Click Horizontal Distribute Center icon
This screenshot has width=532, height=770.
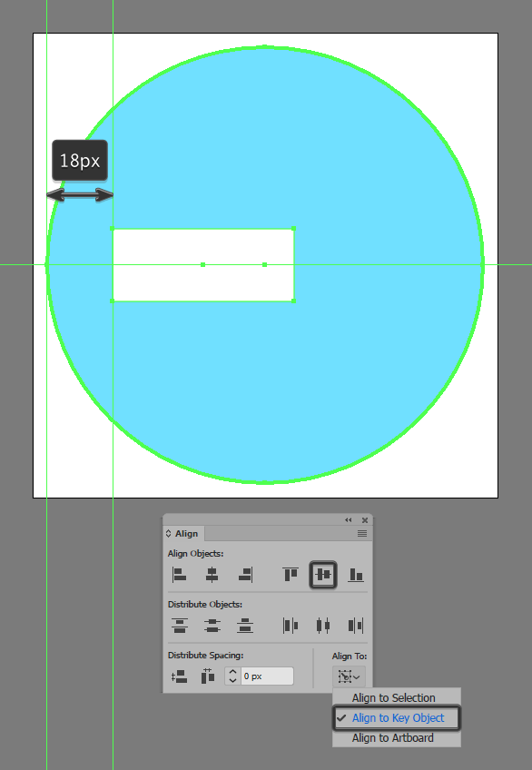[x=323, y=625]
